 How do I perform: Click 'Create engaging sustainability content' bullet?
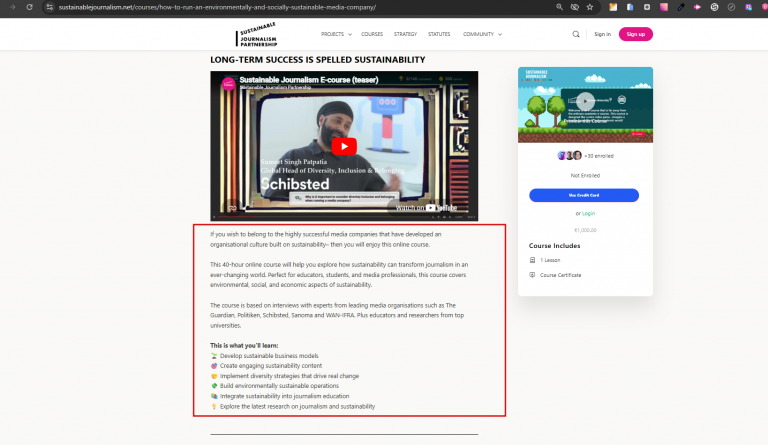[x=271, y=366]
